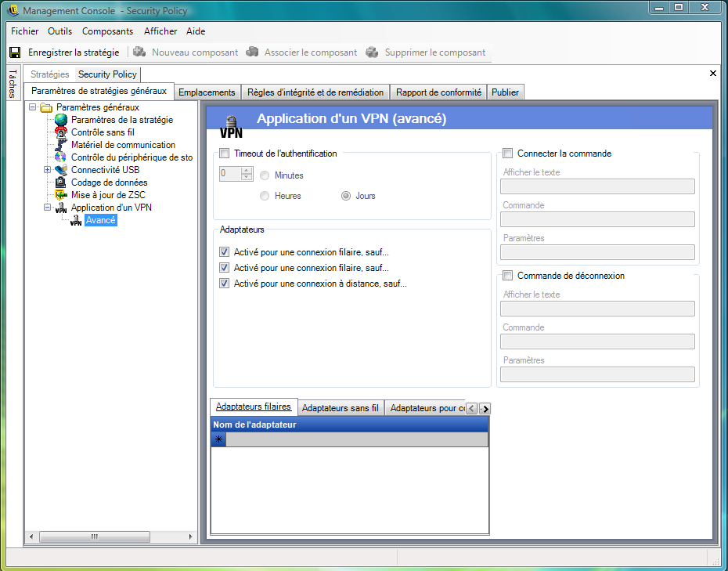Open the Adaptateurs sans fil tab
728x571 pixels.
(340, 408)
